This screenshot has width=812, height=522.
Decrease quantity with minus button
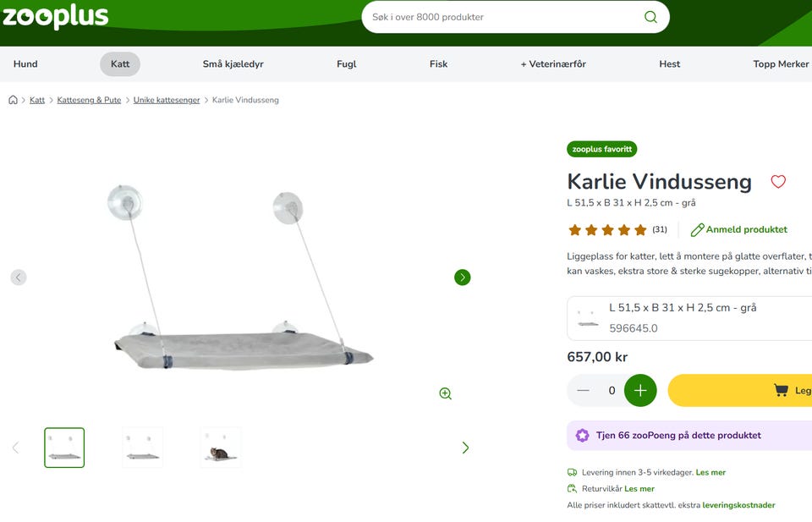coord(583,391)
